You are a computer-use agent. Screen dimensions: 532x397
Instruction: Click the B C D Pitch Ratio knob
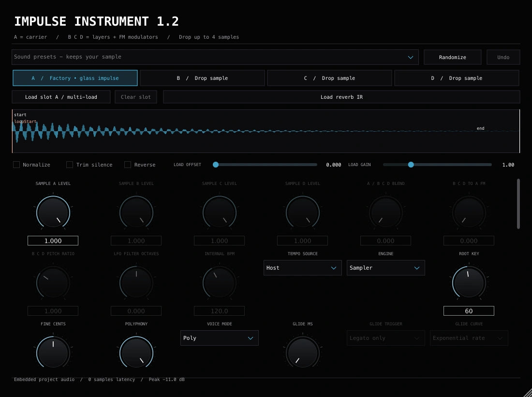coord(53,283)
